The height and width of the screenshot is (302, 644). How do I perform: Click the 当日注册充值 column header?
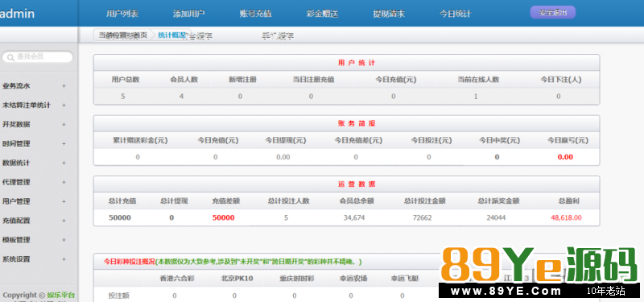[313, 80]
